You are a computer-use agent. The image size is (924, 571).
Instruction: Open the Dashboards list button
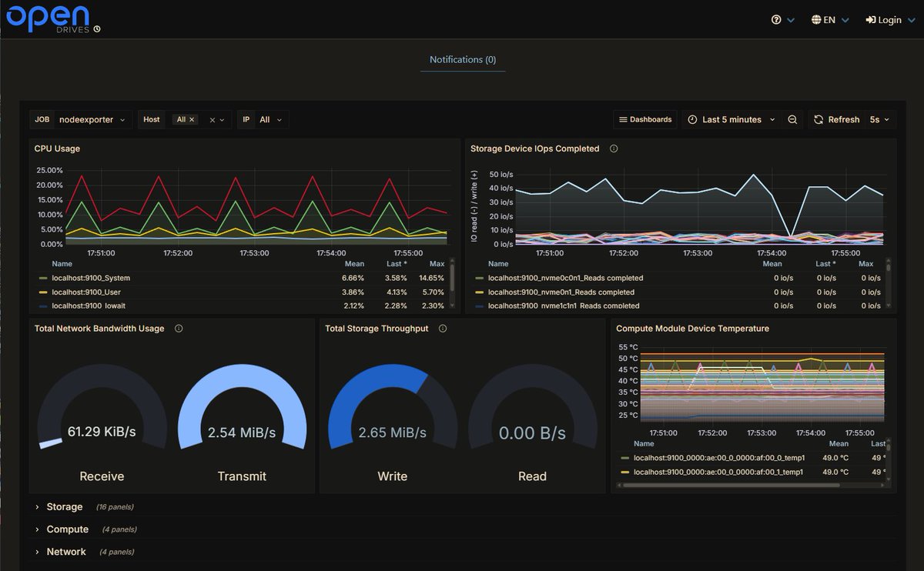point(645,119)
